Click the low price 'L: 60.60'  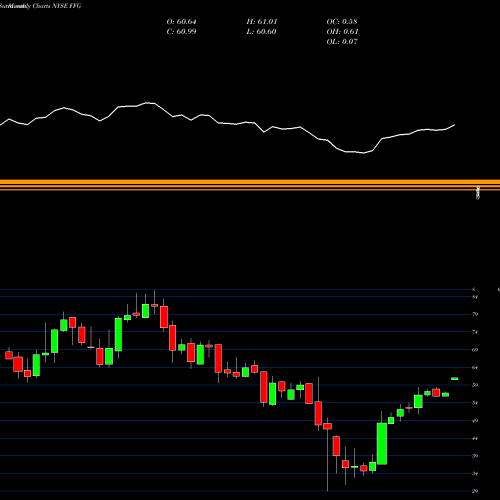click(x=262, y=32)
